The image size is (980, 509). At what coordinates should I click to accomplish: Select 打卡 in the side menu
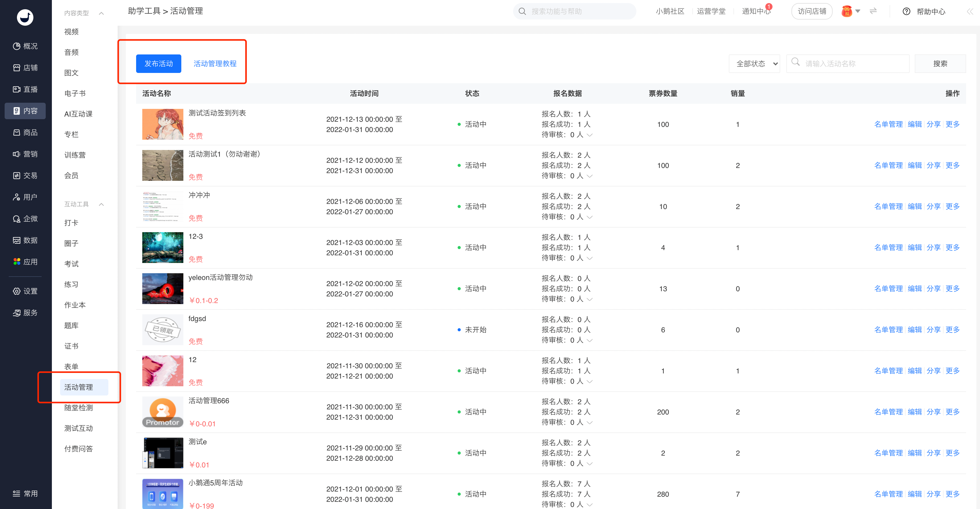(71, 223)
